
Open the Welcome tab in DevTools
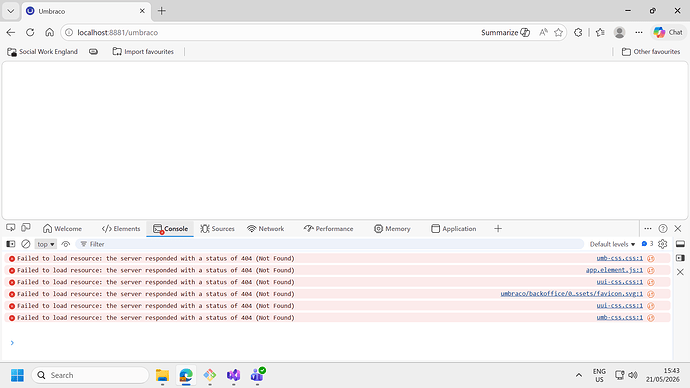pos(62,229)
